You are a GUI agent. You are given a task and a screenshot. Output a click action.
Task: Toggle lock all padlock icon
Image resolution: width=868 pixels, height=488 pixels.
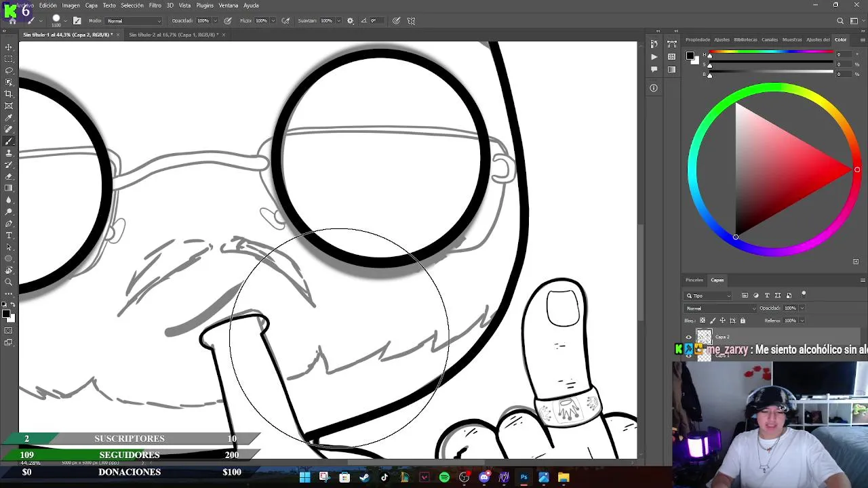point(743,321)
